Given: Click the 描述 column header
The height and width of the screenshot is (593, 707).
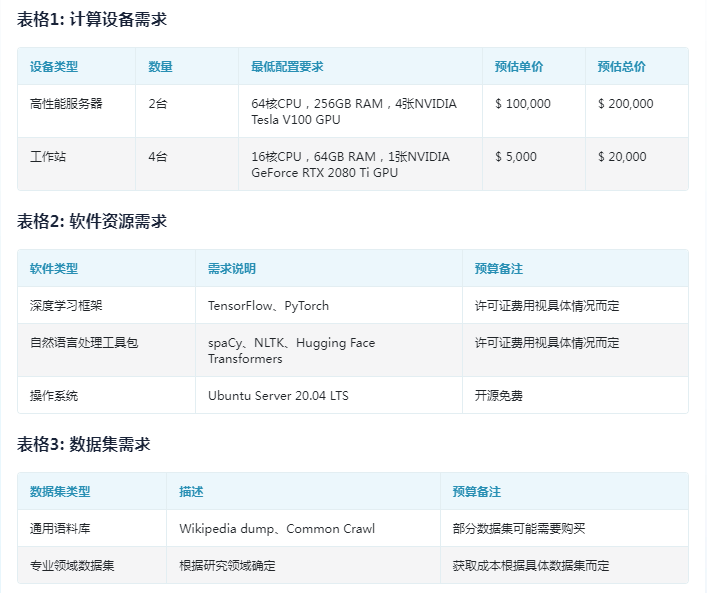Looking at the screenshot, I should coord(303,491).
